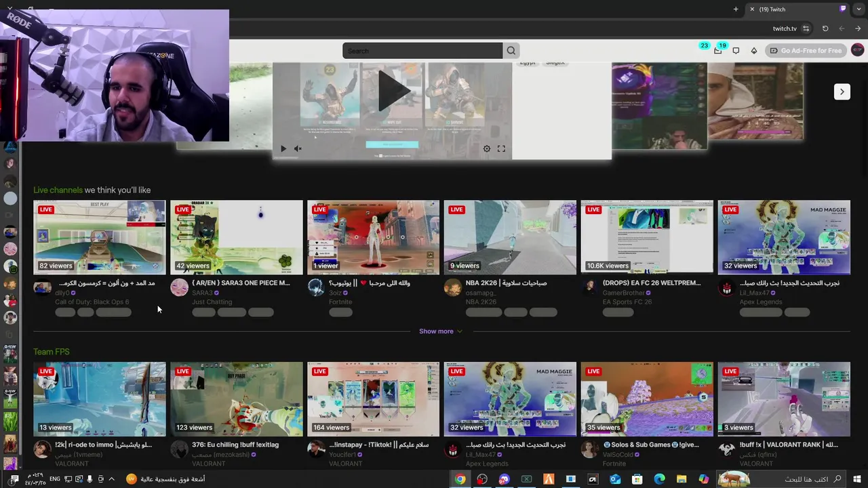
Task: Click the Chrome taskbar icon
Action: [x=460, y=479]
